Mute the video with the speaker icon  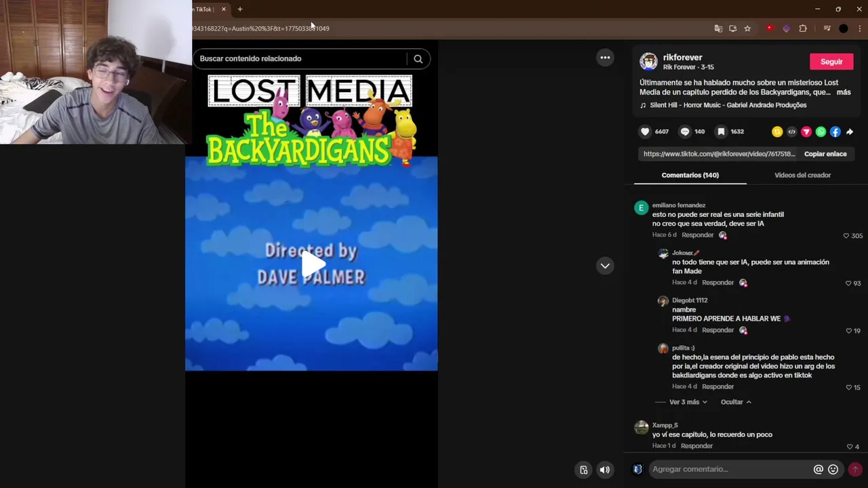605,470
